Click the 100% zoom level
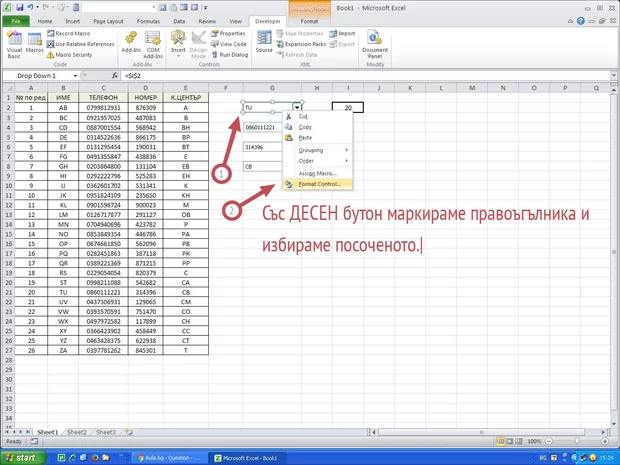620x465 pixels. click(x=534, y=441)
